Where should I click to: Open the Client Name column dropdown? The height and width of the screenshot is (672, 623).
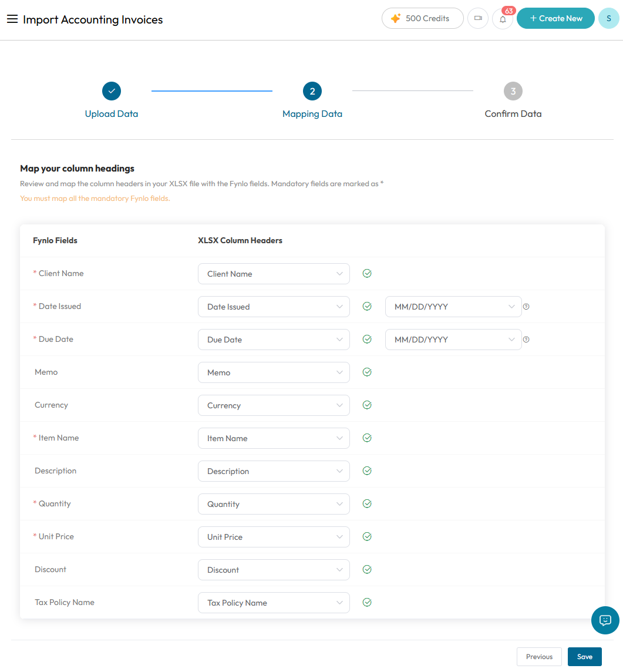[274, 274]
